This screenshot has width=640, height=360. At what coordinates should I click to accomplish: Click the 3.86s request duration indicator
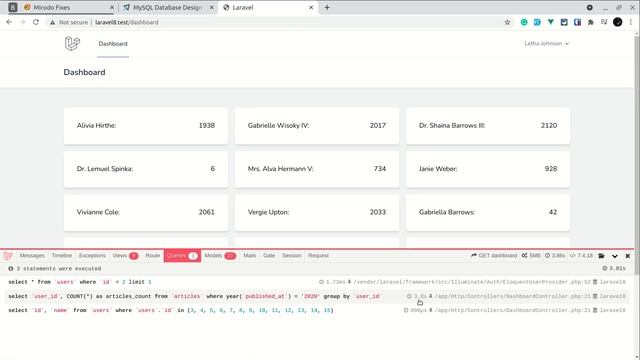pyautogui.click(x=555, y=256)
